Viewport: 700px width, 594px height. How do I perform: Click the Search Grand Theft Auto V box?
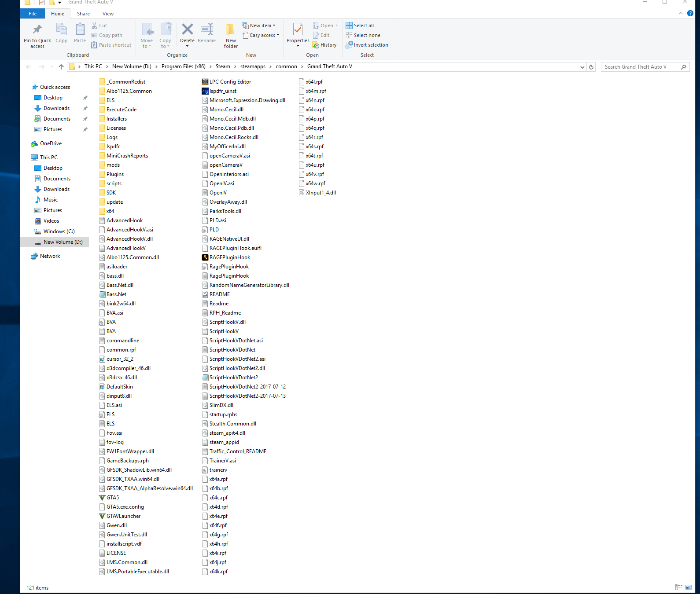[645, 67]
